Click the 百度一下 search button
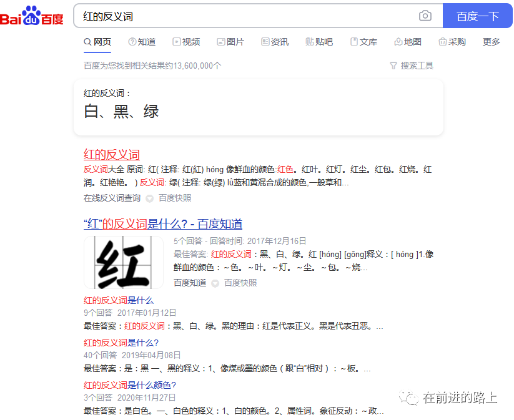514x420 pixels. click(478, 16)
